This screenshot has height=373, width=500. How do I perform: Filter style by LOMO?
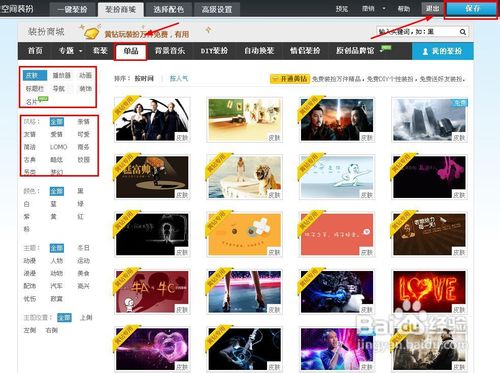(x=59, y=147)
